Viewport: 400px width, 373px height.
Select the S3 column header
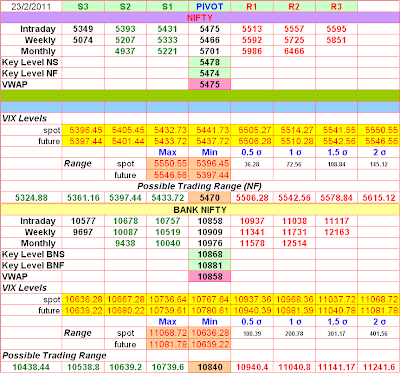pos(83,6)
